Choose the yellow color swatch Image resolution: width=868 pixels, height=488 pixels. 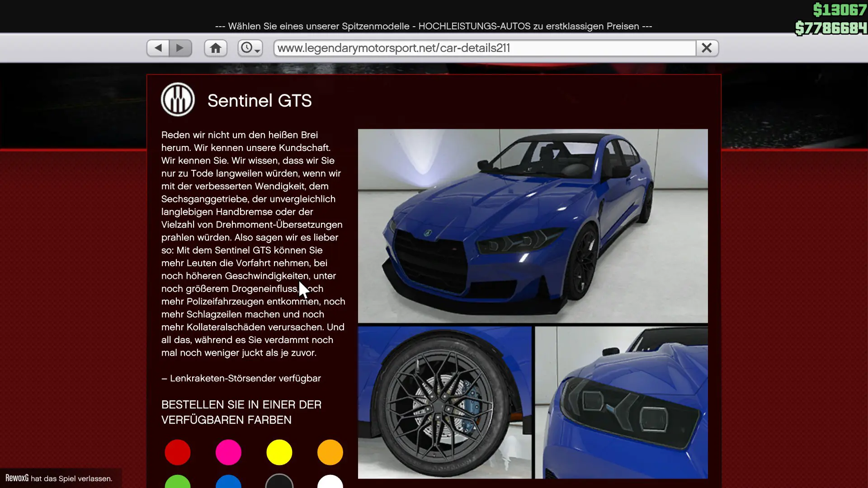(279, 452)
